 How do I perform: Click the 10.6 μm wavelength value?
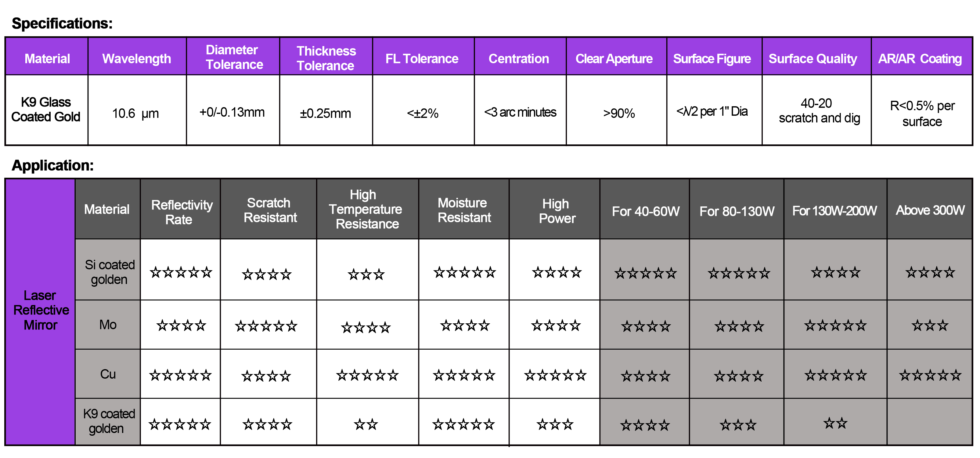[x=135, y=114]
